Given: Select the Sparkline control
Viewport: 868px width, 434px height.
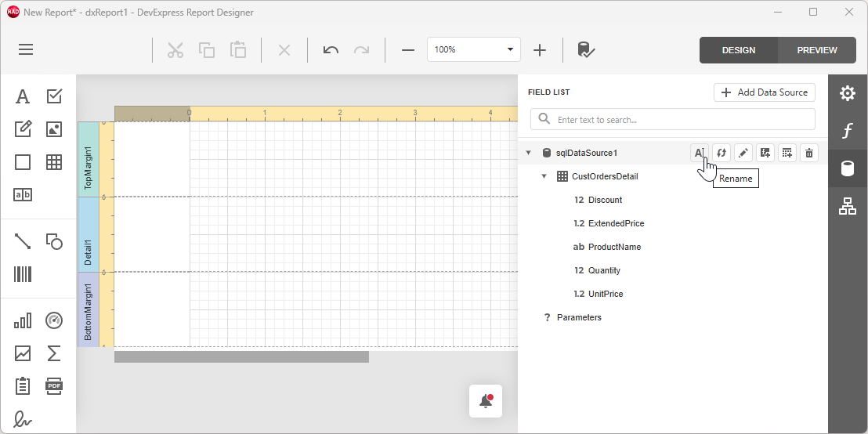Looking at the screenshot, I should pyautogui.click(x=22, y=353).
